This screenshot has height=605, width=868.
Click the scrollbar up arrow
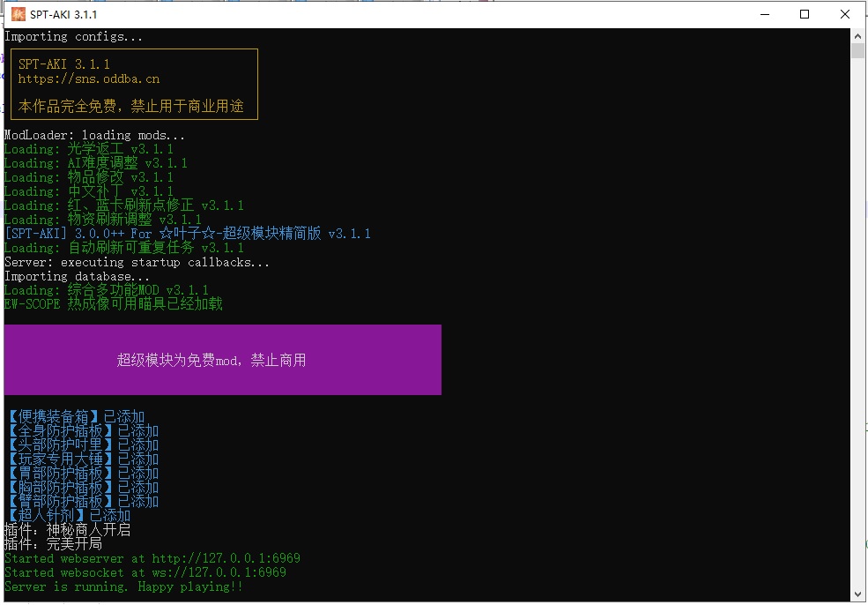pos(857,35)
